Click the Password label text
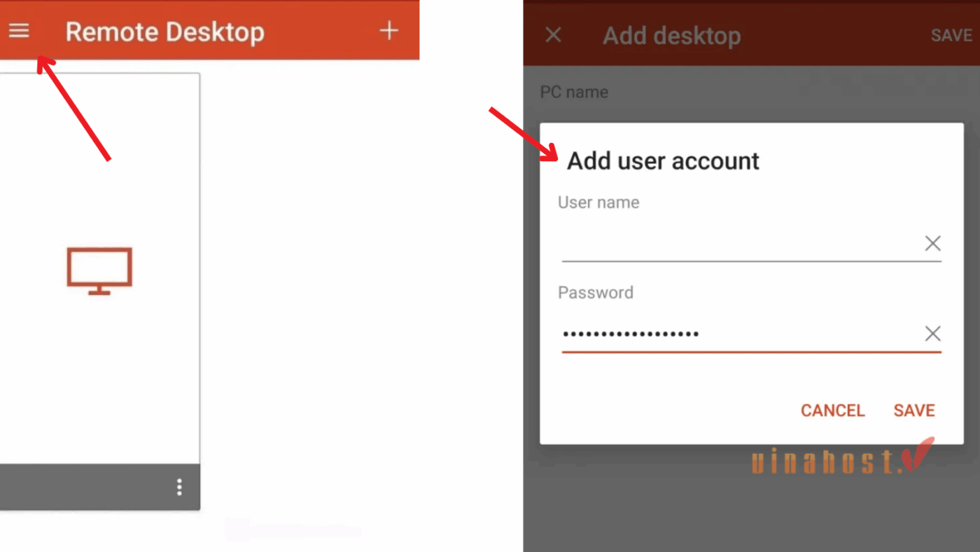Viewport: 980px width, 552px height. pos(596,293)
